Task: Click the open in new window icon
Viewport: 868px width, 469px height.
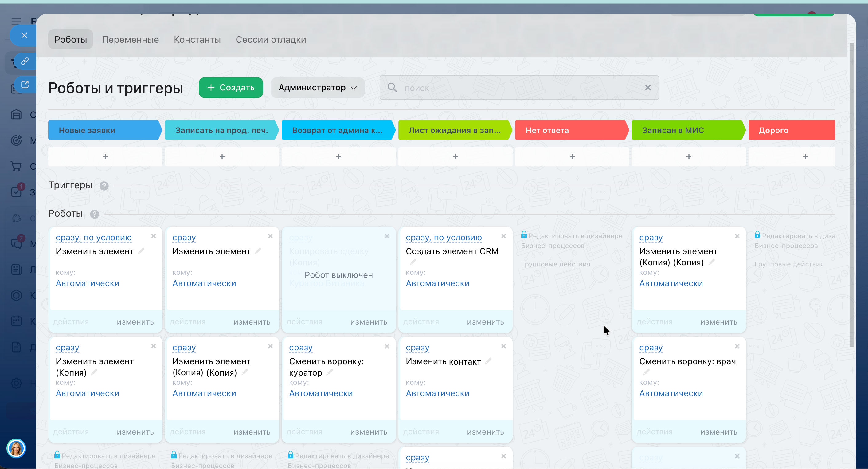Action: [x=25, y=84]
